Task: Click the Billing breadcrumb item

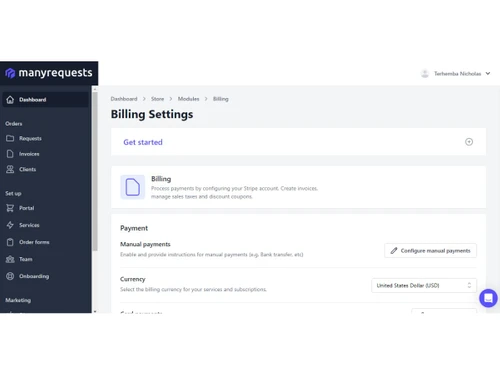Action: (x=221, y=99)
